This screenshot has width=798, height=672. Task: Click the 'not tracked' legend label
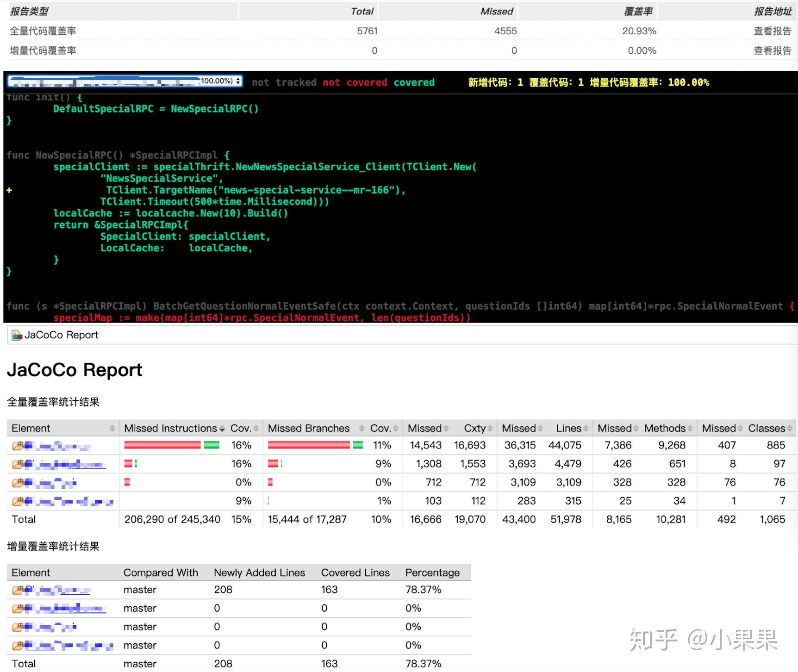284,82
